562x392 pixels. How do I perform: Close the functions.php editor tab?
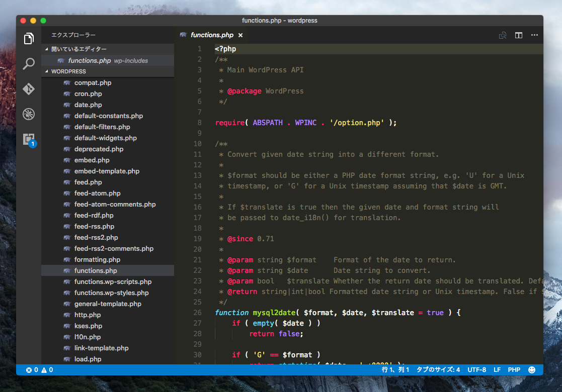point(240,35)
